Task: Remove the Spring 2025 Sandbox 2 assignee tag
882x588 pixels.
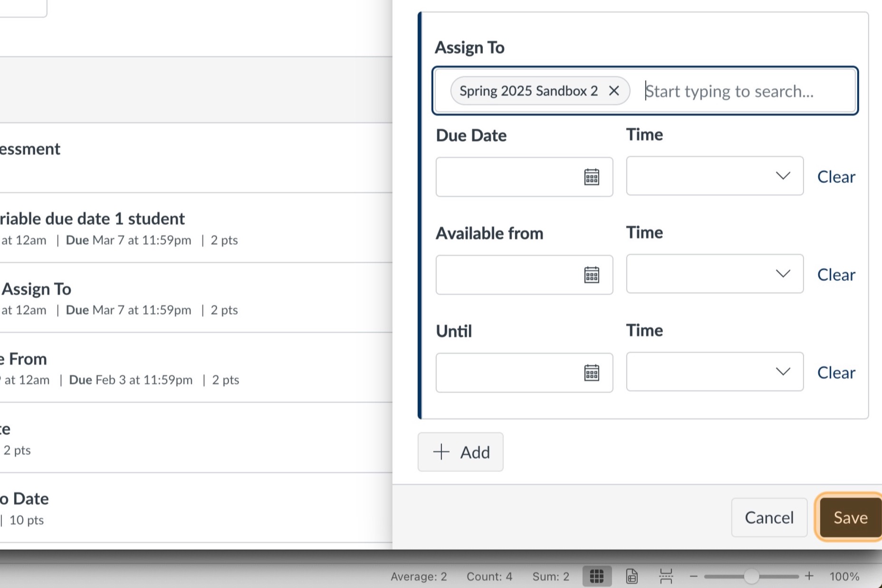Action: coord(614,91)
